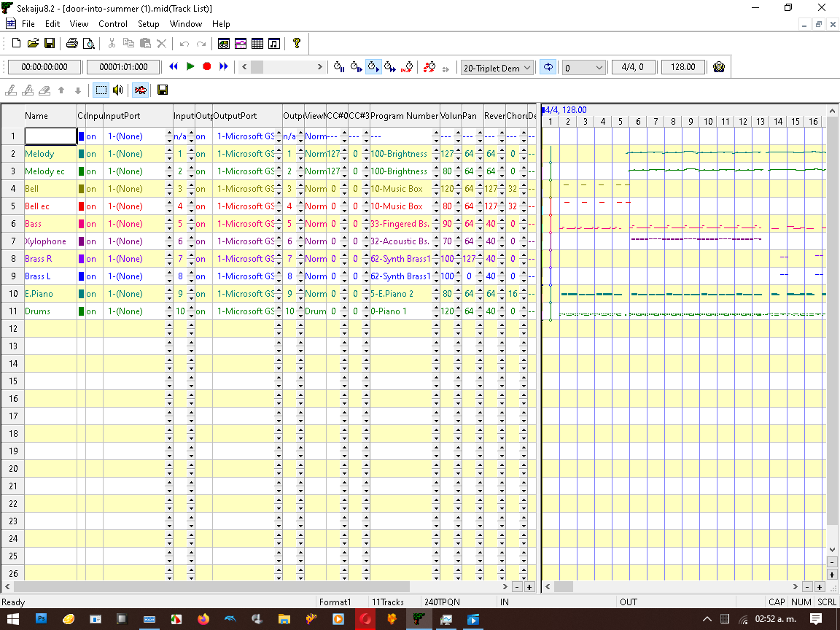
Task: Toggle the auto-repeat loop button
Action: 548,67
